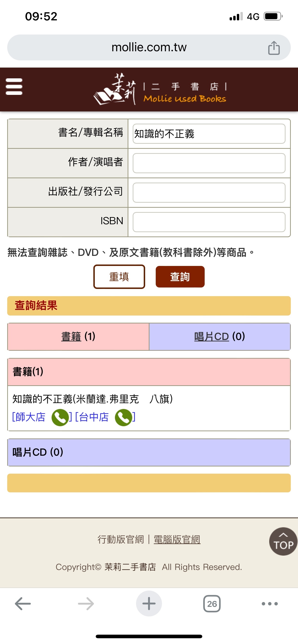The height and width of the screenshot is (644, 298).
Task: Tap the TOP scroll-to-top button
Action: (x=283, y=541)
